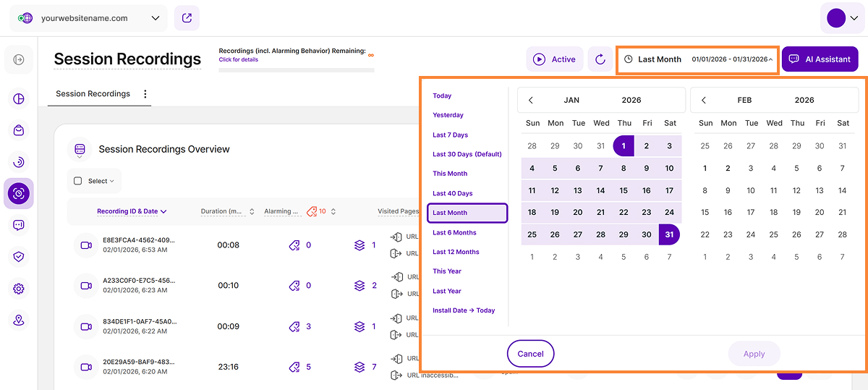Toggle the Select checkbox in recordings table
Viewport: 868px width, 390px height.
[78, 181]
